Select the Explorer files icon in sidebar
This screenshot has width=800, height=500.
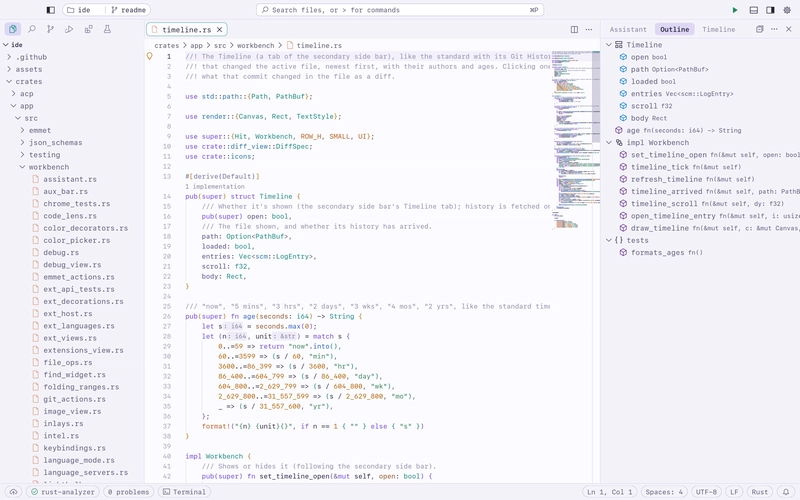13,29
